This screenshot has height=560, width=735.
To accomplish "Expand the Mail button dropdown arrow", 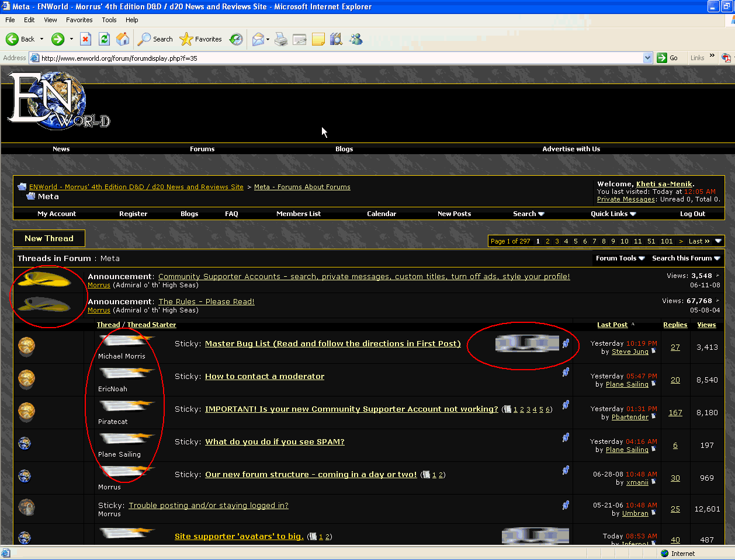I will (x=268, y=39).
